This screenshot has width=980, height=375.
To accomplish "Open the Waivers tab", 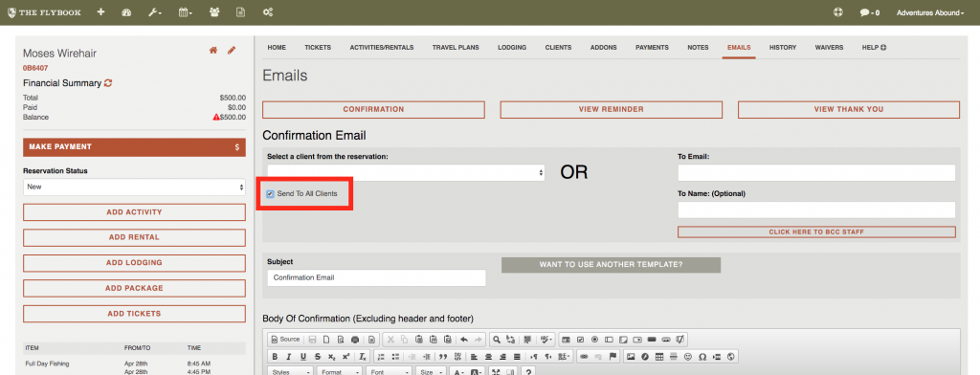I will (829, 48).
